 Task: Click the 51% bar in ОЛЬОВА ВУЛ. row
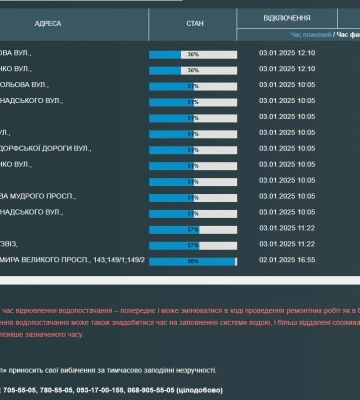pyautogui.click(x=193, y=86)
